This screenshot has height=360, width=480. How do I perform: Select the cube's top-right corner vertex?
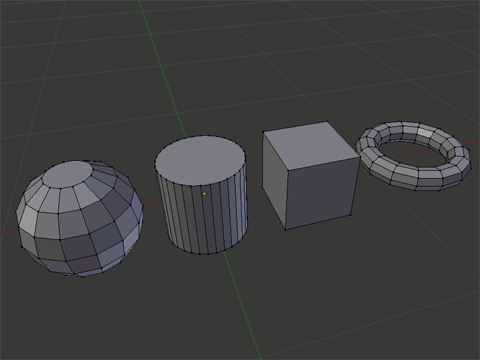pos(360,157)
